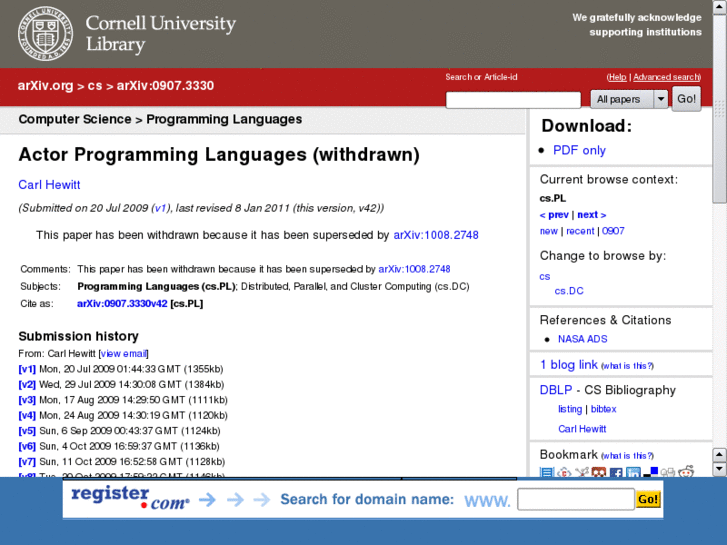The height and width of the screenshot is (545, 727).
Task: Go to the < prev paper
Action: [554, 215]
